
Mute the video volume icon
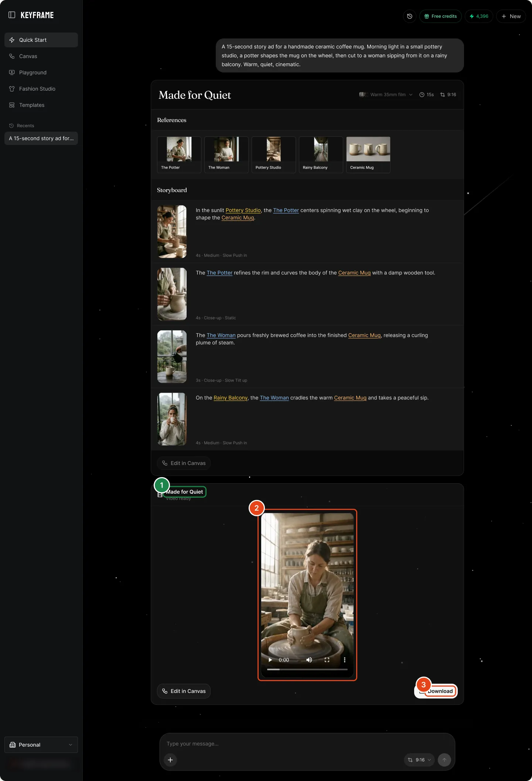click(309, 660)
